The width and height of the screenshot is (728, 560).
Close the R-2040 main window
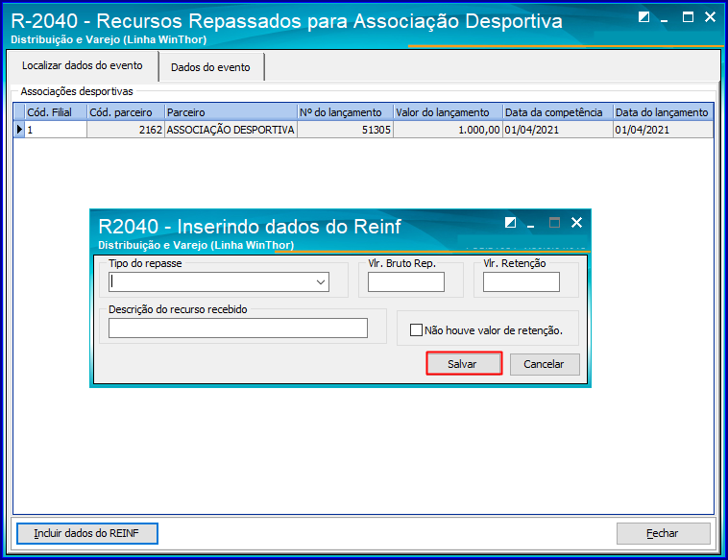tap(710, 17)
